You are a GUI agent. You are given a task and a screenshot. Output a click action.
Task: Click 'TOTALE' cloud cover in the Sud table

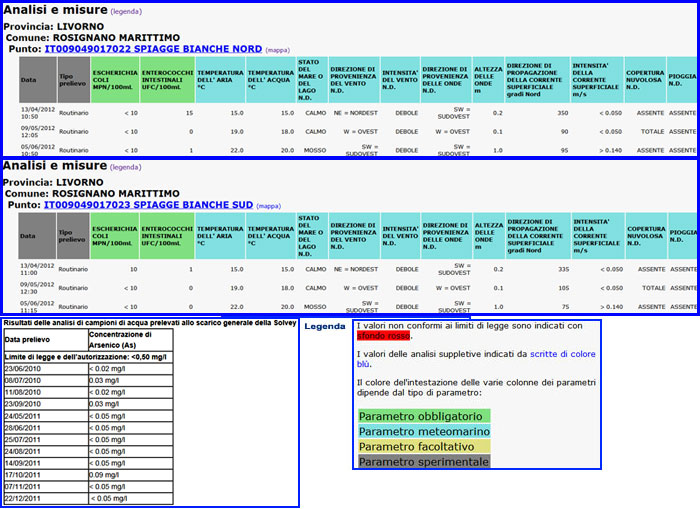point(654,288)
